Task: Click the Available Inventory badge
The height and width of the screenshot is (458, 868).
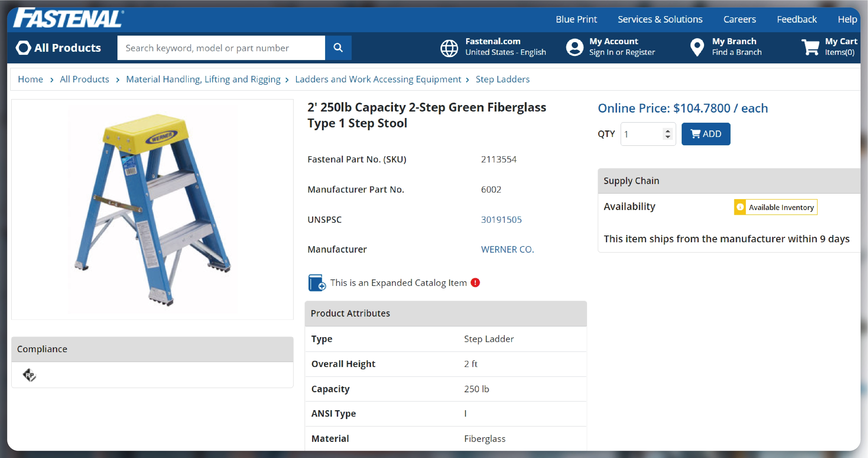Action: 776,207
